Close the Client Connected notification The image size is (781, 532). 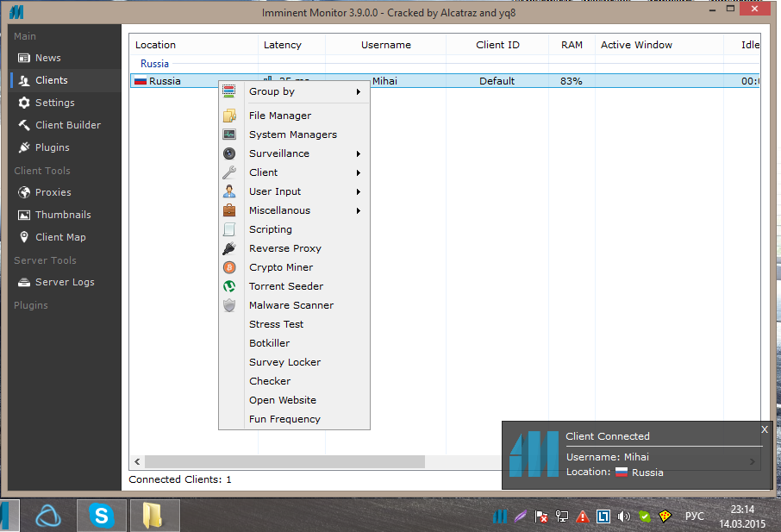pyautogui.click(x=765, y=429)
